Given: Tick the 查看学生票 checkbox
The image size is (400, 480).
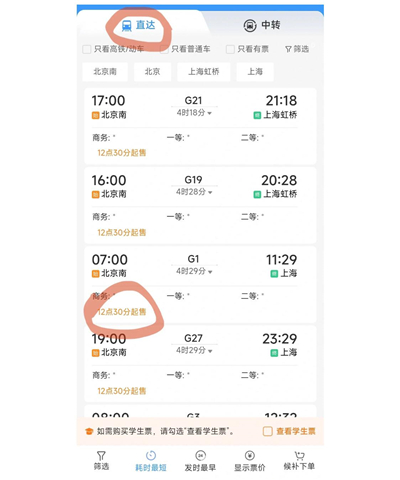Looking at the screenshot, I should coord(268,431).
